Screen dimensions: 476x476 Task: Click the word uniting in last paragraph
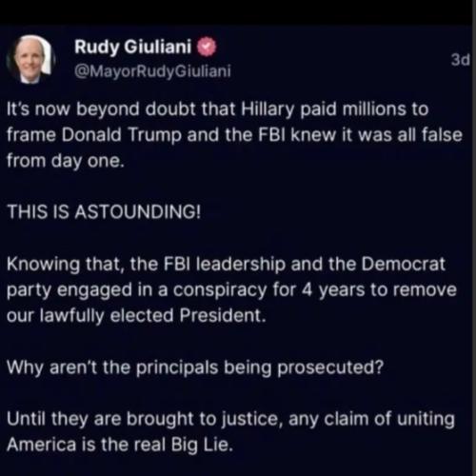426,420
